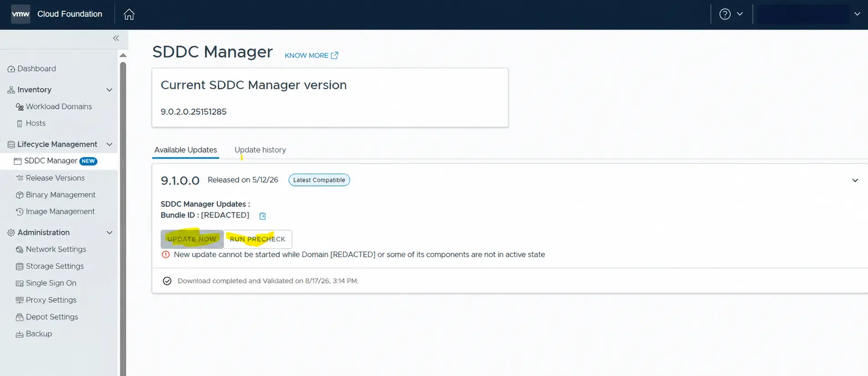Screen dimensions: 868x376
Task: Open Image Management page
Action: coord(60,211)
